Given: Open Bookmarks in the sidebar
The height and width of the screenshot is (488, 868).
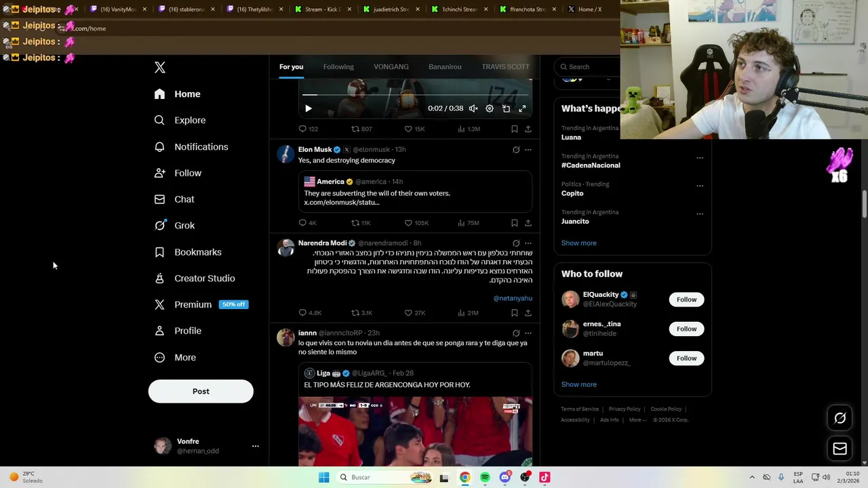Looking at the screenshot, I should click(189, 252).
